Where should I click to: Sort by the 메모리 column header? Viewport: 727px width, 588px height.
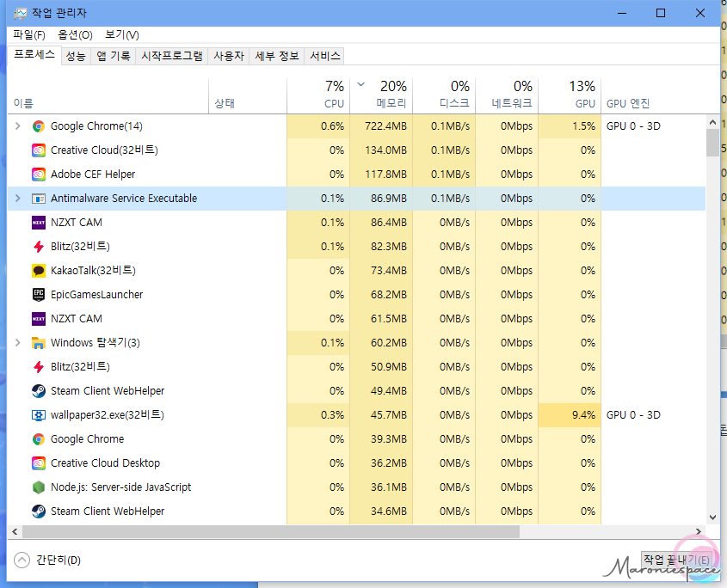[381, 95]
